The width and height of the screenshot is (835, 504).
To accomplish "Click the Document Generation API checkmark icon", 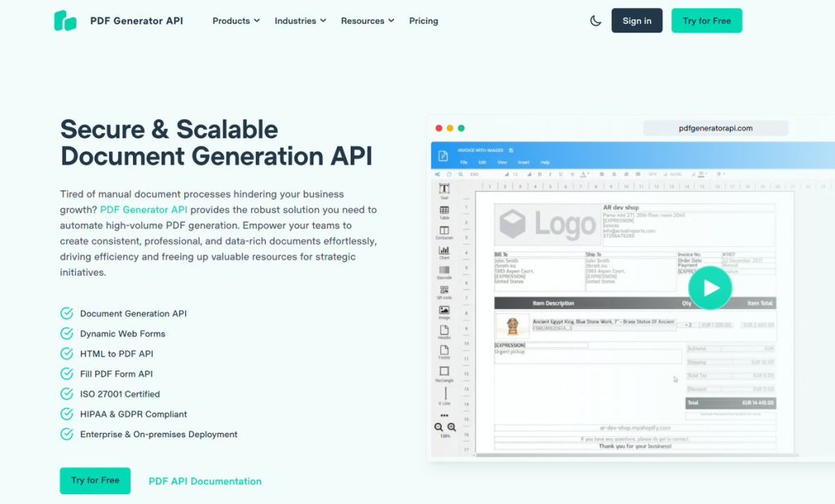I will [67, 313].
